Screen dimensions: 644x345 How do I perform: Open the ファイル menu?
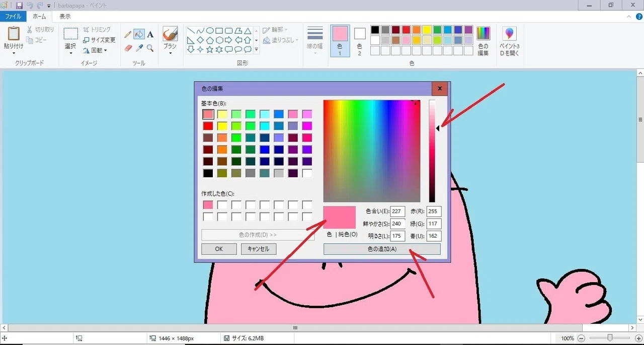(13, 17)
